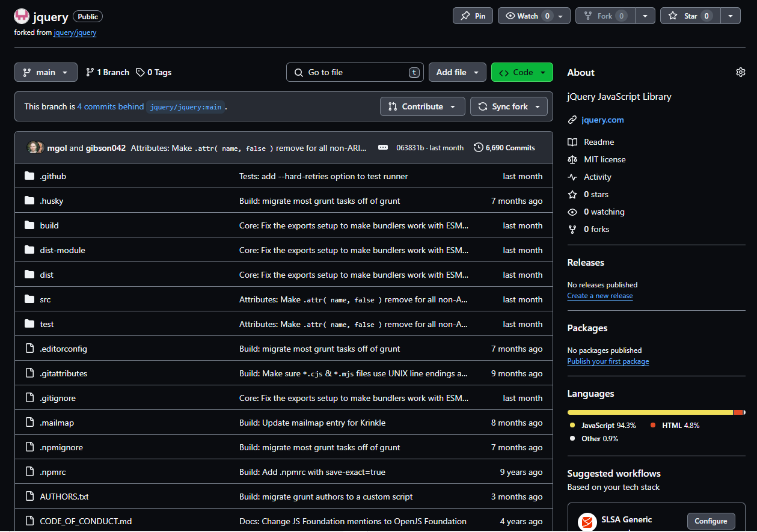Open the jquery.com website link
Screen dimensions: 757x532
click(x=602, y=120)
